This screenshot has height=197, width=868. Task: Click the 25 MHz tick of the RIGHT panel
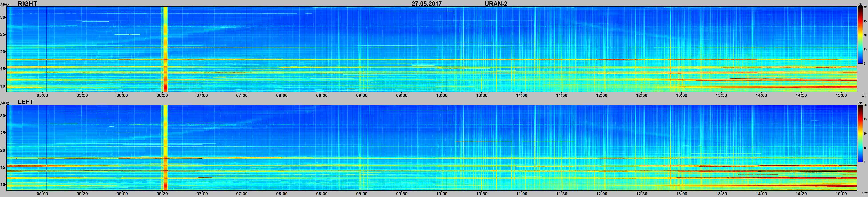[x=3, y=34]
